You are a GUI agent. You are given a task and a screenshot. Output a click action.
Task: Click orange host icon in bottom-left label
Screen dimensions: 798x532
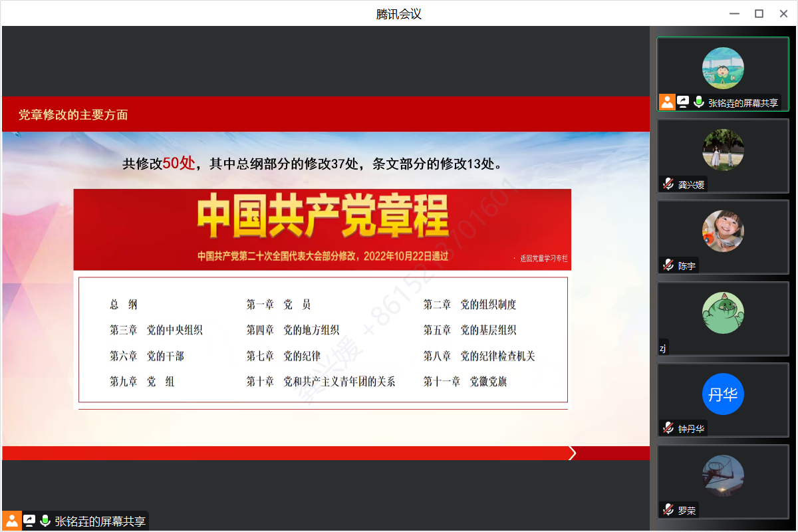point(12,521)
